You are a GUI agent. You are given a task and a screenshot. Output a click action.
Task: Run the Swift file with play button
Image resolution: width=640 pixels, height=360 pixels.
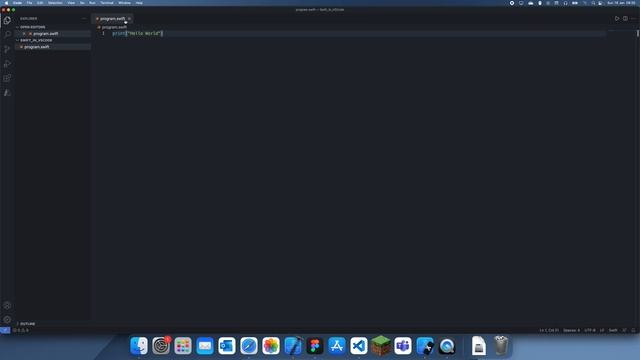617,18
